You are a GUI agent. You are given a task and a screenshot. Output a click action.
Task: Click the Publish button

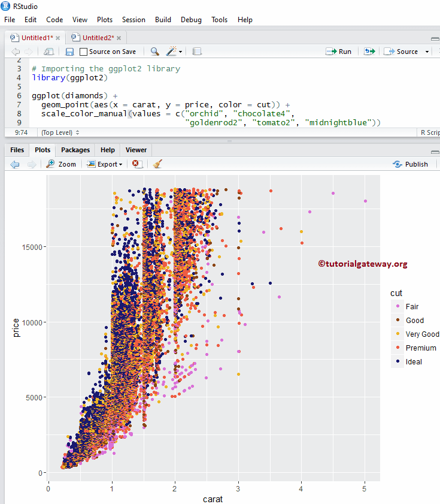coord(411,164)
